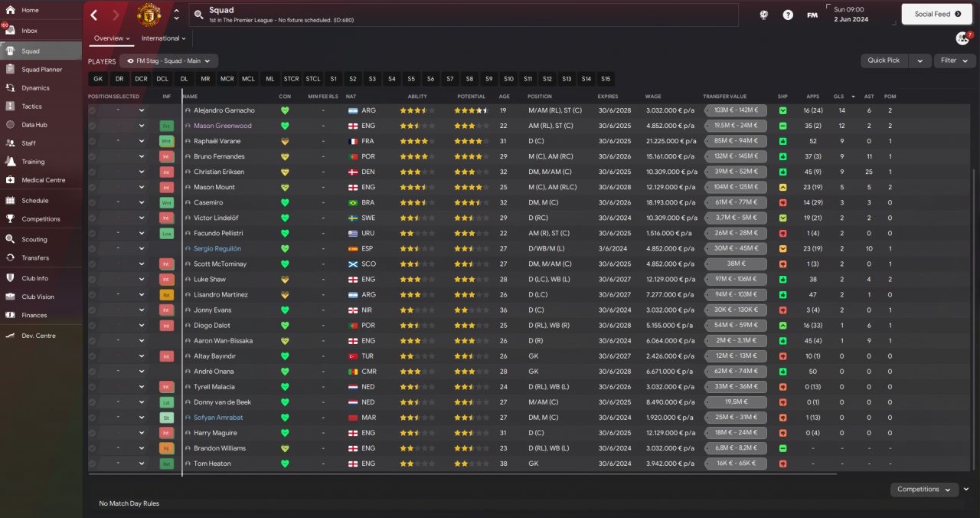
Task: Click the horizontal scrollbar below player list
Action: coord(463,474)
